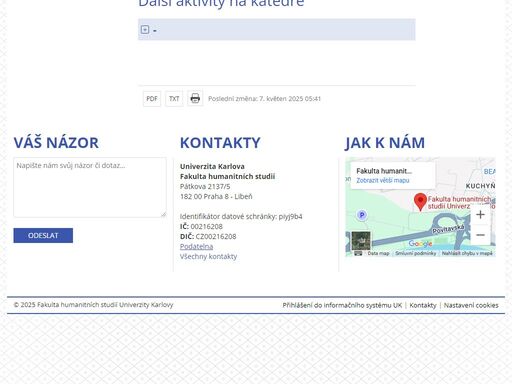512x384 pixels.
Task: Submit feedback with ODESLAT button
Action: coord(43,235)
